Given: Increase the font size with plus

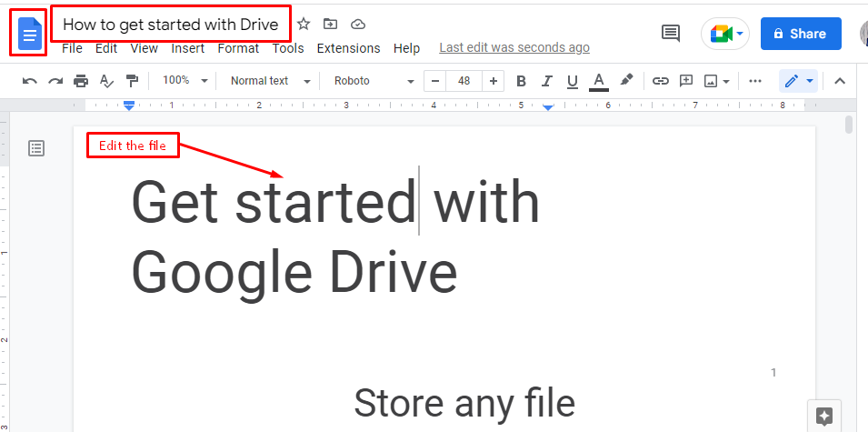Looking at the screenshot, I should (x=493, y=81).
